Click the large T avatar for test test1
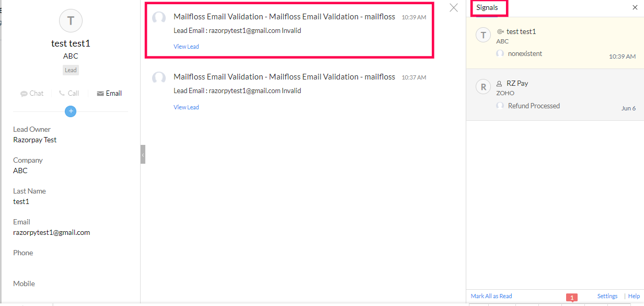 (x=71, y=21)
